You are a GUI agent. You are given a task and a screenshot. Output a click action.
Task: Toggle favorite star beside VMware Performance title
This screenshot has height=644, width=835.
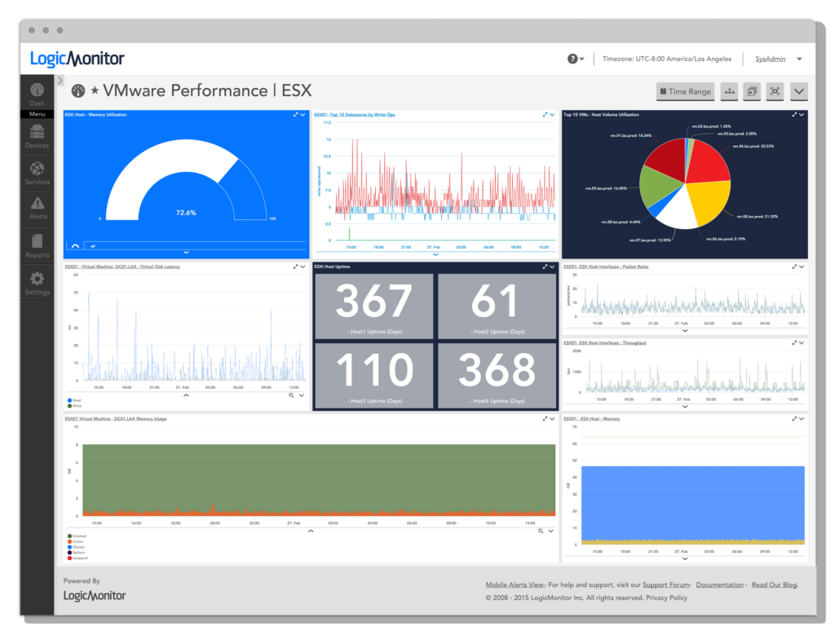point(95,90)
